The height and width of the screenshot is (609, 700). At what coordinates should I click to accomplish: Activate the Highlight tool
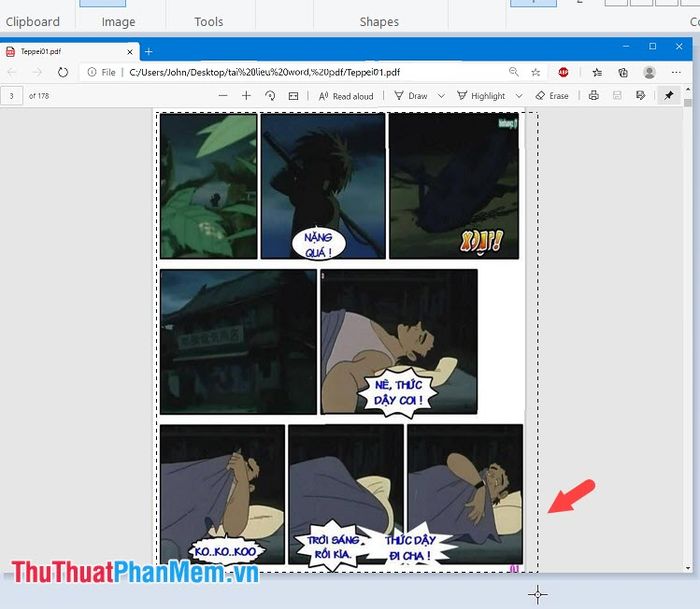tap(481, 96)
